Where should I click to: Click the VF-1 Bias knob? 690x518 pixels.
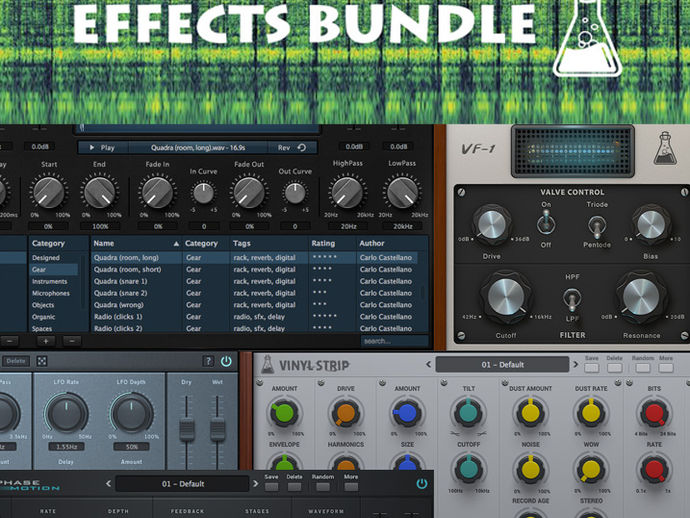[651, 224]
